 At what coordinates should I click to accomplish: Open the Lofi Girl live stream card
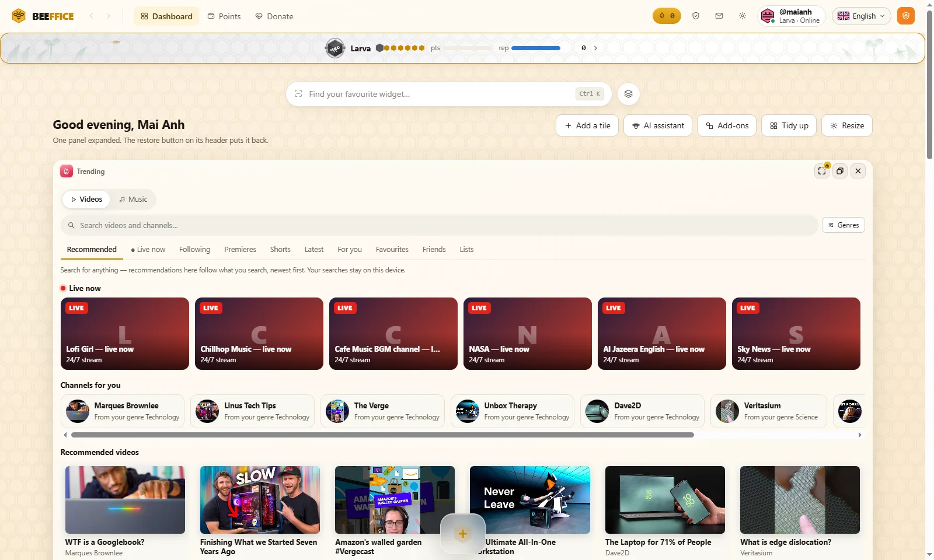point(125,334)
